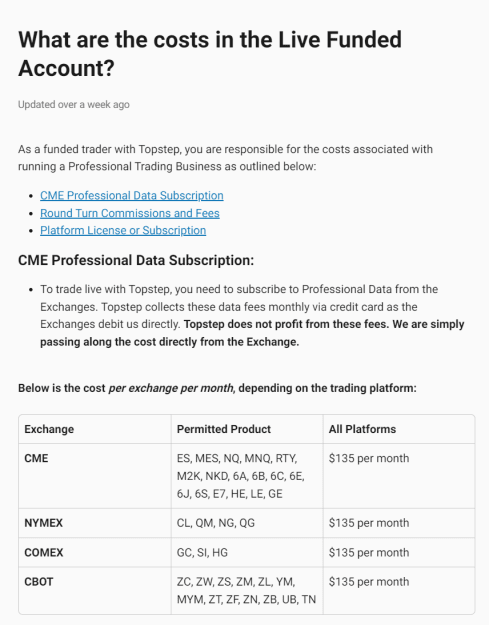Click the 'Updated over a week ago' text
Screen dimensions: 489x625
74,104
